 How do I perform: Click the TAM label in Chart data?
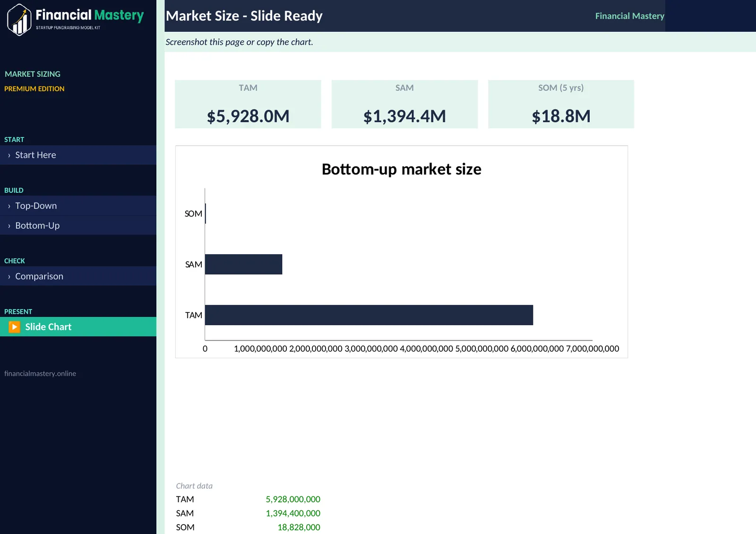[x=185, y=500]
